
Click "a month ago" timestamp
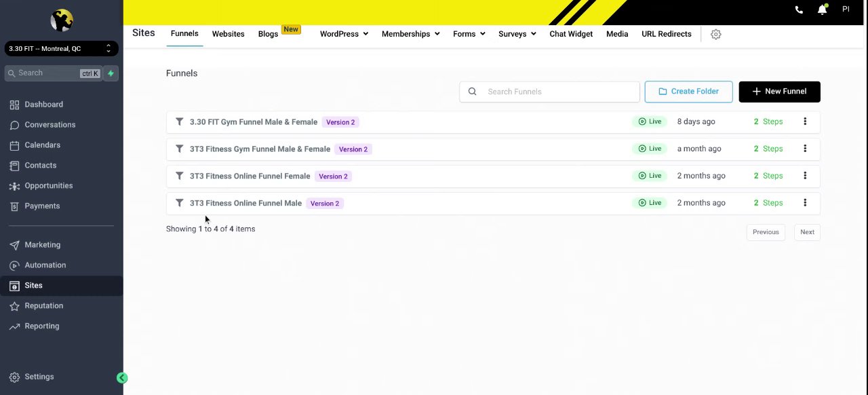point(699,149)
